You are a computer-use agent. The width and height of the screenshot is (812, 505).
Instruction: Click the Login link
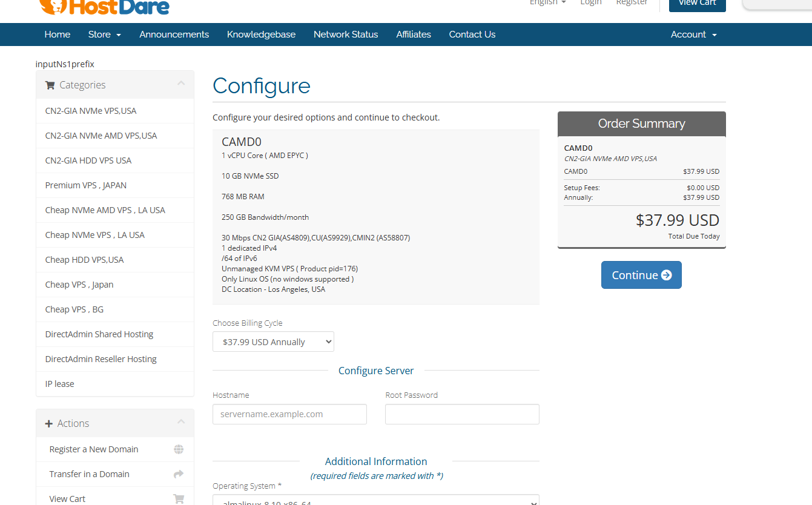[x=591, y=3]
